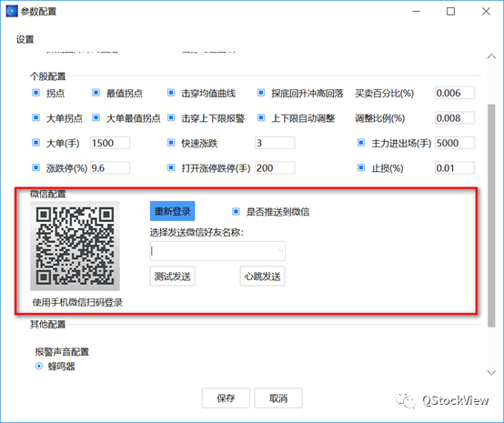Viewport: 504px width, 423px height.
Task: Toggle the 打开涨停跌停(手) checkbox
Action: click(171, 167)
